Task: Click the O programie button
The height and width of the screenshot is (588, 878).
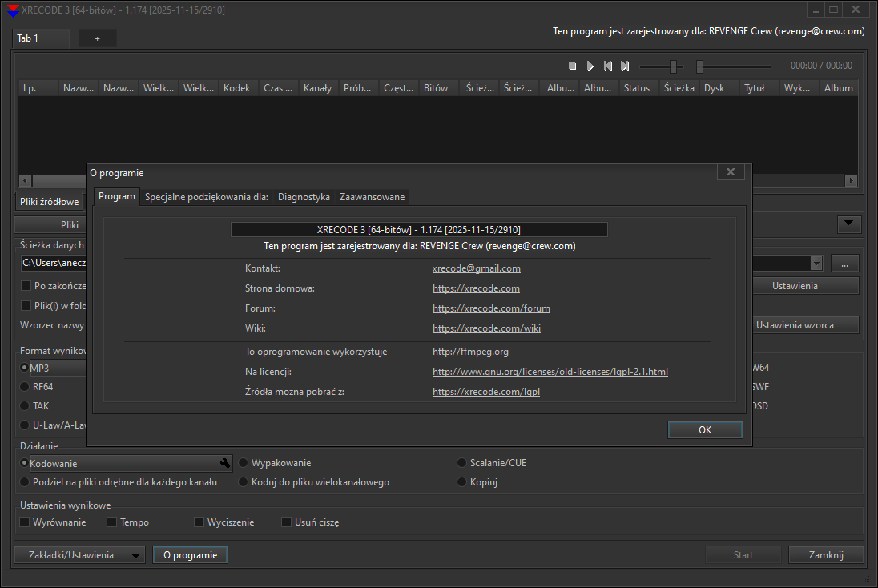Action: click(x=191, y=555)
